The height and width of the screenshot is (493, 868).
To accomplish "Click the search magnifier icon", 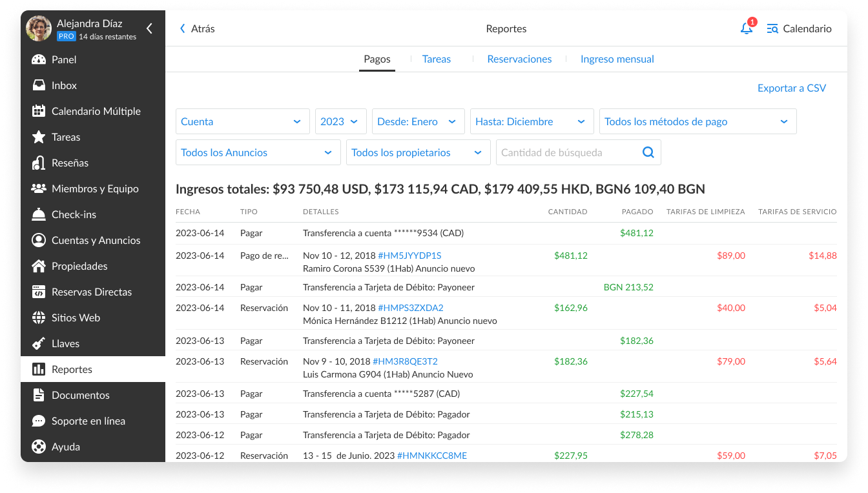I will (648, 152).
